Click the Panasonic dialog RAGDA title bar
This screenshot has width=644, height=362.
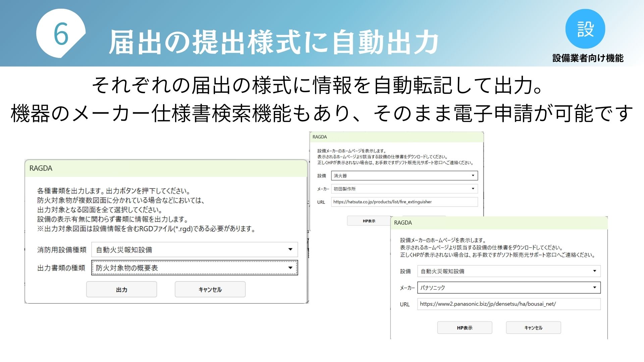pos(499,223)
